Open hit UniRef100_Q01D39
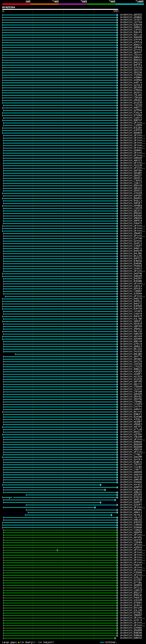The width and height of the screenshot is (146, 644). pos(131,103)
